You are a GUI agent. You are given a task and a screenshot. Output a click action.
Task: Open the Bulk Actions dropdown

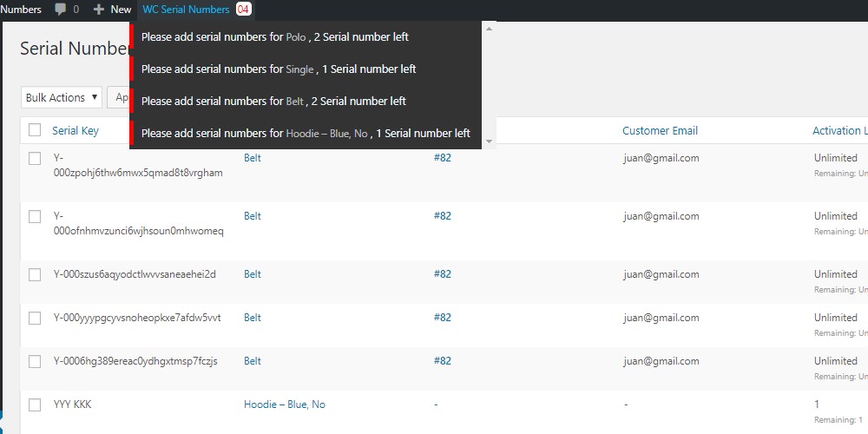click(x=61, y=97)
